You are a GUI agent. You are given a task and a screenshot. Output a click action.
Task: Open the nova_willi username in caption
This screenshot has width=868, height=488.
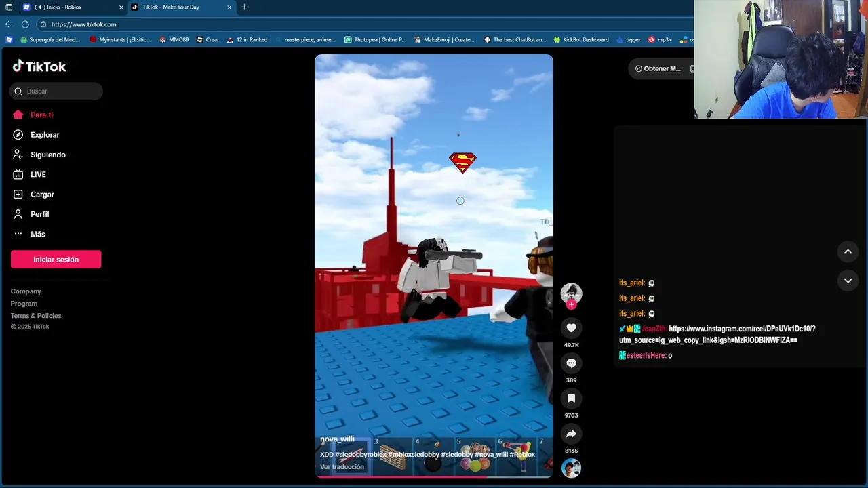337,439
